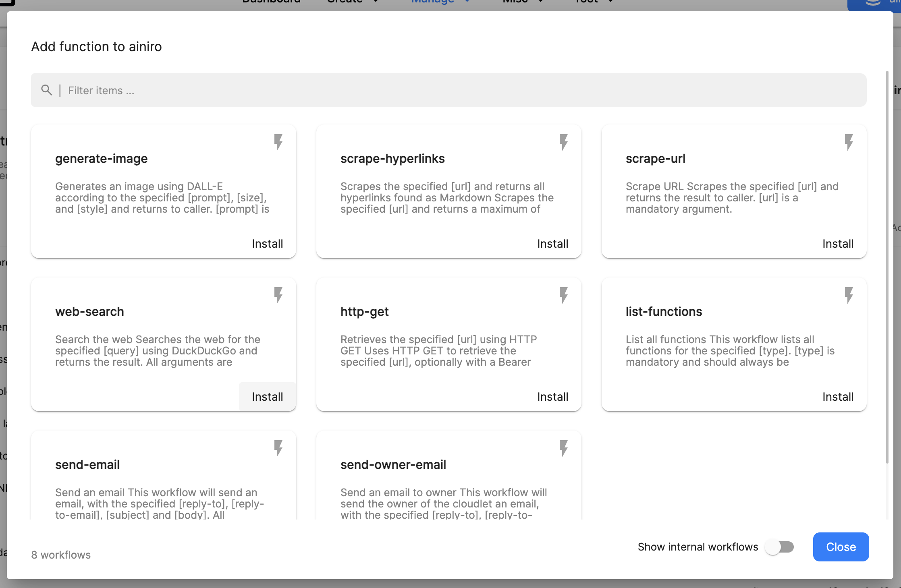
Task: Click the lightning icon on scrape-hyperlinks card
Action: 564,142
